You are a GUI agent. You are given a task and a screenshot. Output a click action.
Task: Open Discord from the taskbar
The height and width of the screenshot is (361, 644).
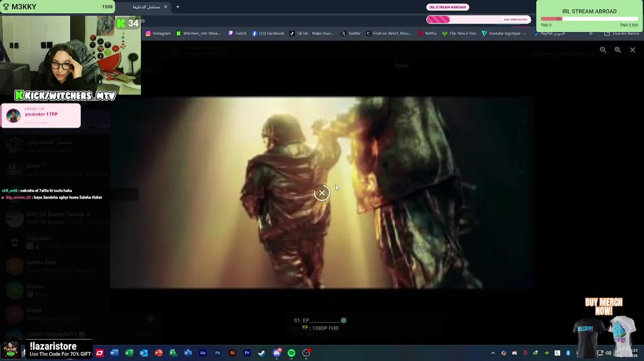[277, 353]
